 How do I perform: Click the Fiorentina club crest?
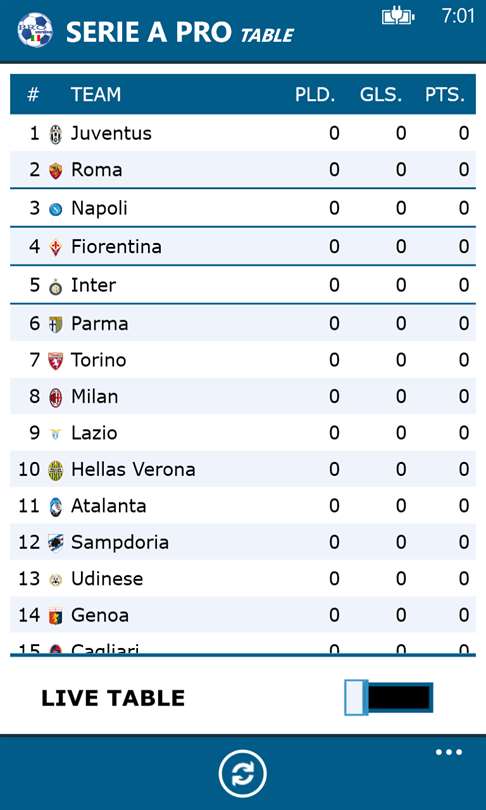pyautogui.click(x=56, y=247)
